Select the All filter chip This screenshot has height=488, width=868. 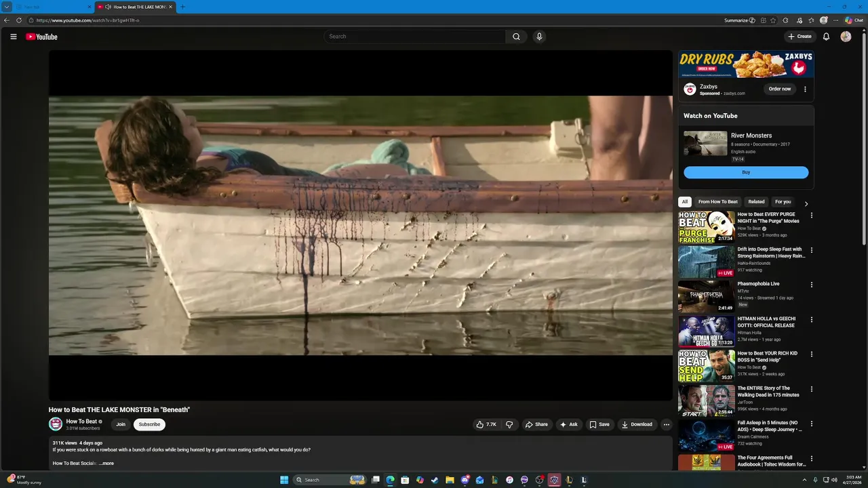pyautogui.click(x=685, y=202)
